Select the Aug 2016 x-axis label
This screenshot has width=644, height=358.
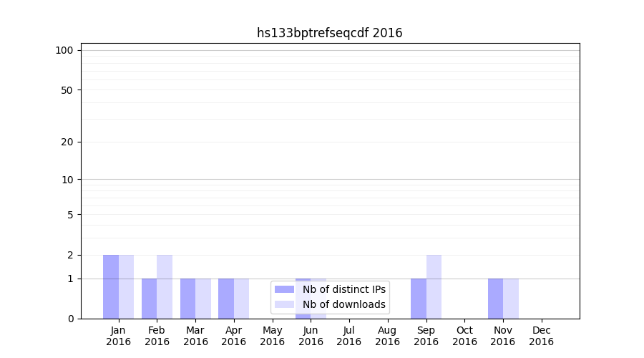pos(387,336)
